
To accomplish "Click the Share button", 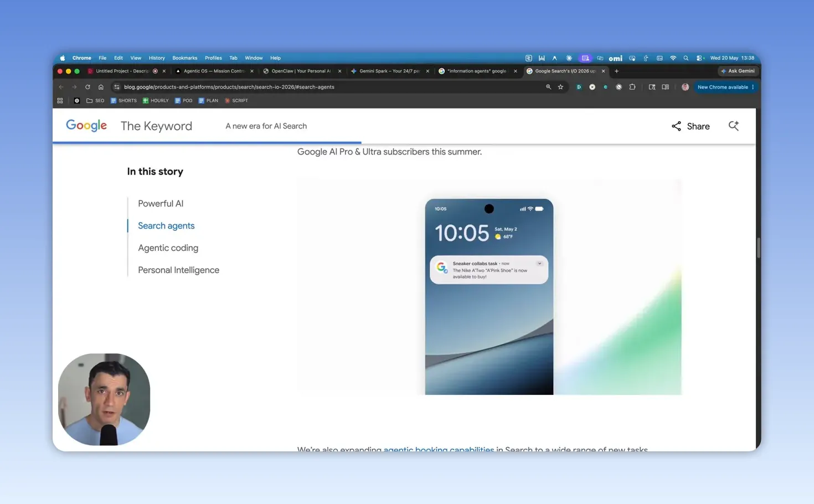I will [x=691, y=126].
